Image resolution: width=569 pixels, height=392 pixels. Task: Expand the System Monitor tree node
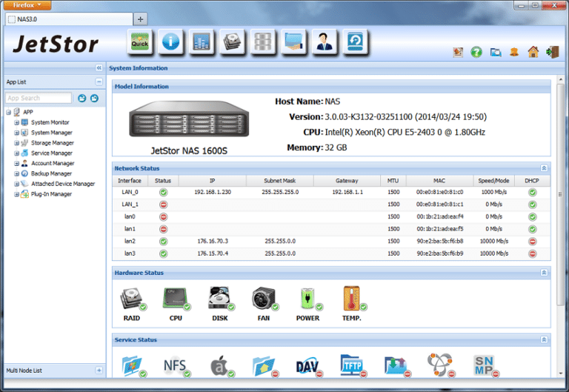(x=17, y=122)
